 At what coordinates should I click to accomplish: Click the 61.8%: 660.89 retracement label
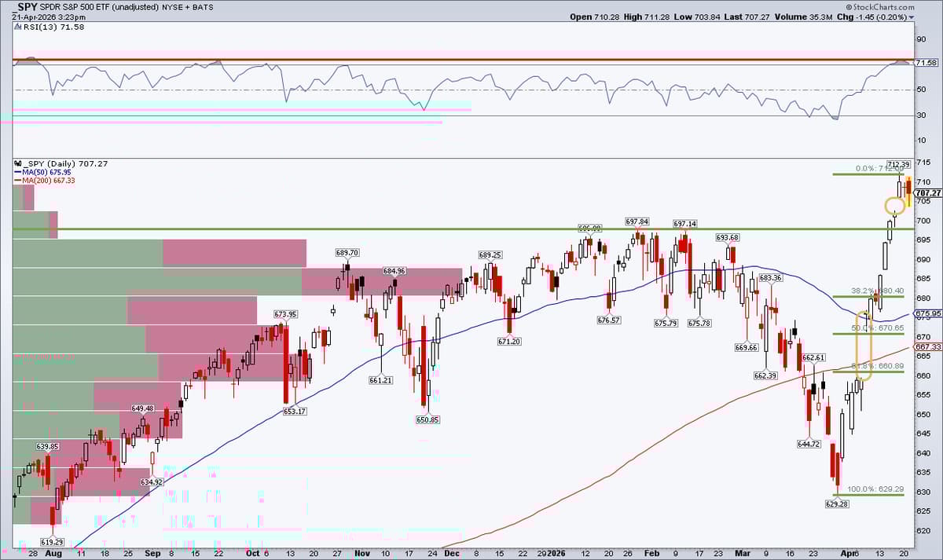(875, 366)
